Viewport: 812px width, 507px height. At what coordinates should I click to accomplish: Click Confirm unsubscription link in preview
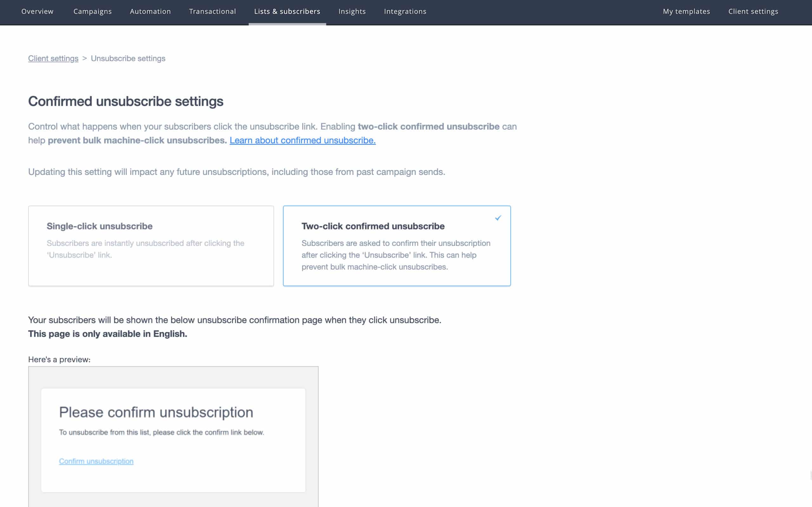[96, 461]
